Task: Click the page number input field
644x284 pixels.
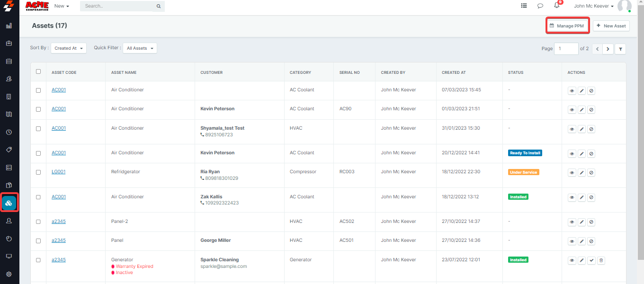Action: tap(566, 49)
